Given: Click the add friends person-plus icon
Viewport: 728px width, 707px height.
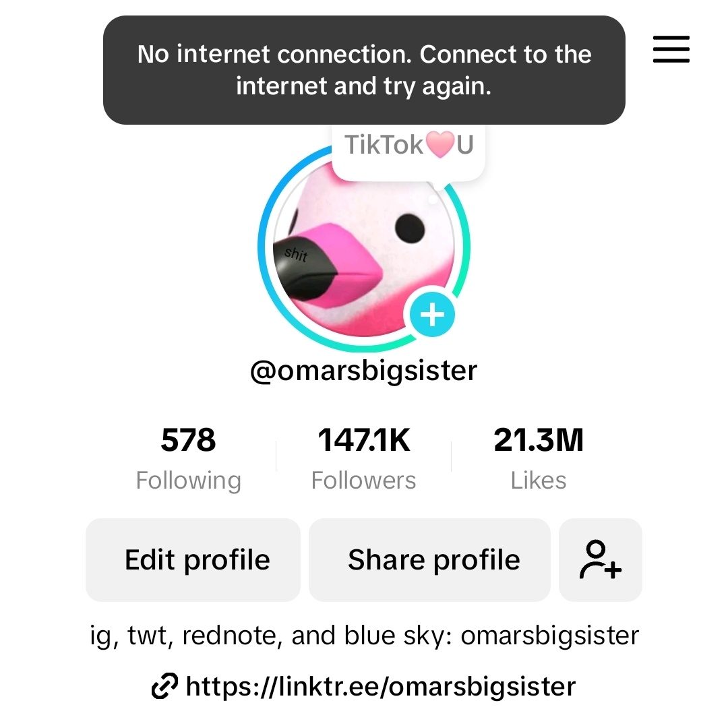Looking at the screenshot, I should [600, 559].
